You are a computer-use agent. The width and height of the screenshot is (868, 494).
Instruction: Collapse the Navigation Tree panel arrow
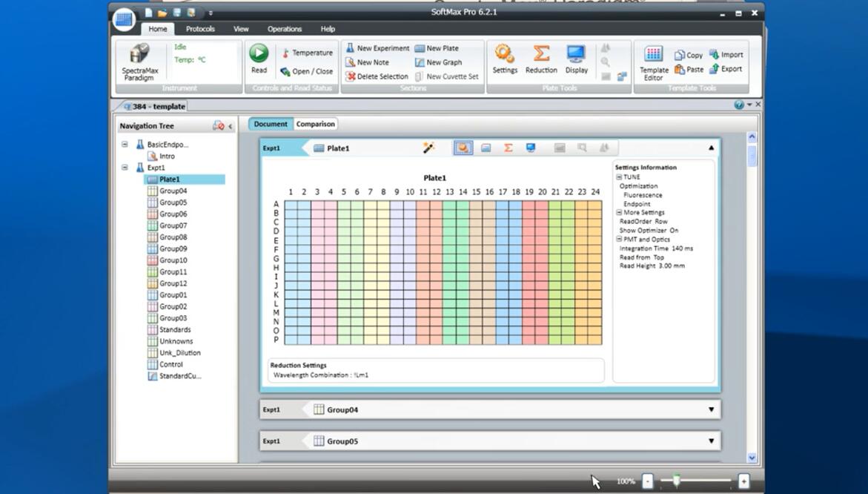coord(231,126)
